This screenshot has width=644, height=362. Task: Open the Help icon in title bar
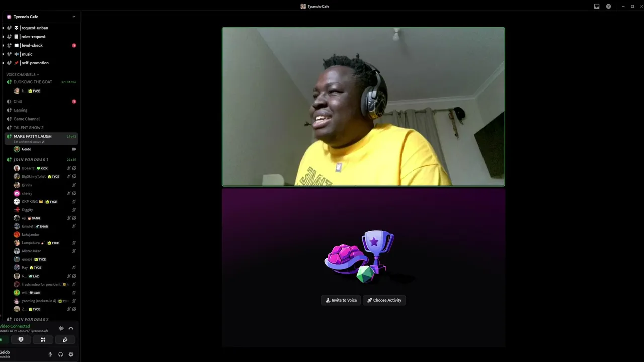point(608,6)
